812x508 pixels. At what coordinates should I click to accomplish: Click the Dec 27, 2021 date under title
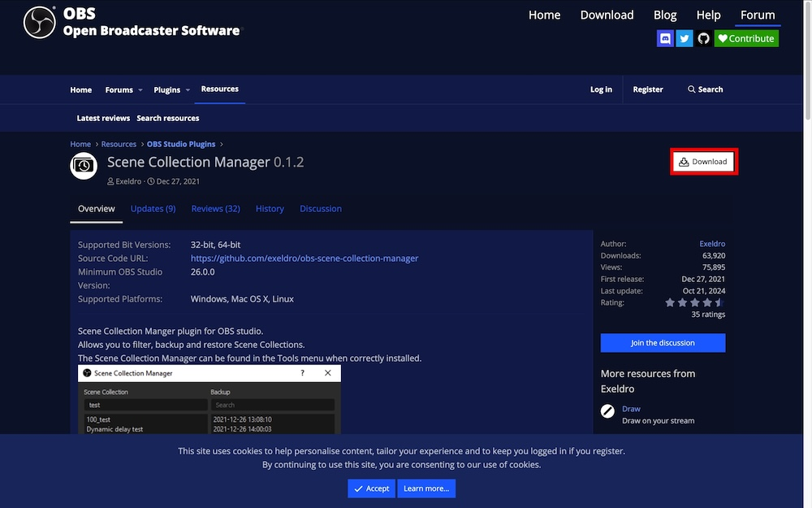click(x=178, y=181)
